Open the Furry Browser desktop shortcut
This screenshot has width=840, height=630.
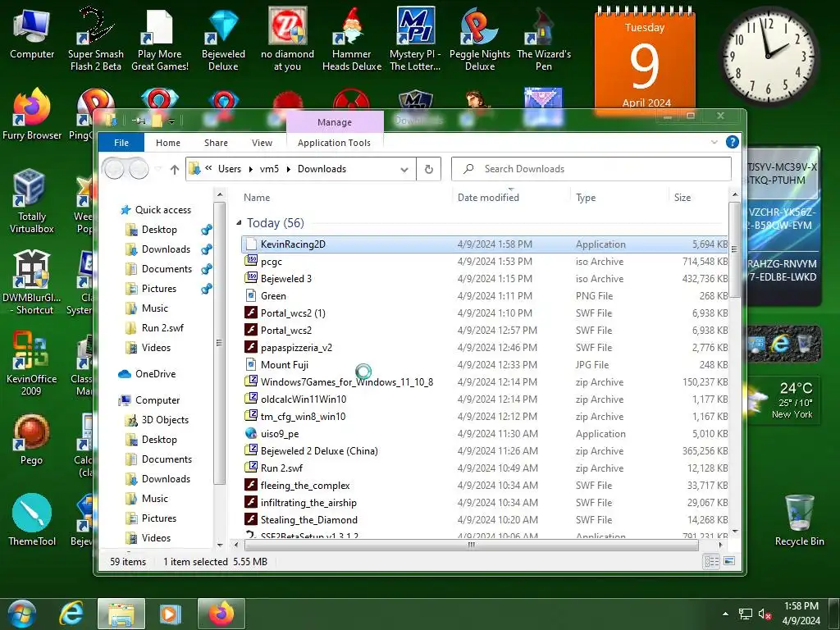(32, 114)
